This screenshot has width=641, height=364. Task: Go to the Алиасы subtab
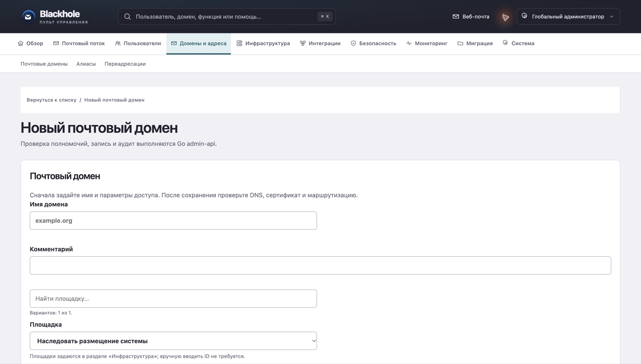click(86, 64)
